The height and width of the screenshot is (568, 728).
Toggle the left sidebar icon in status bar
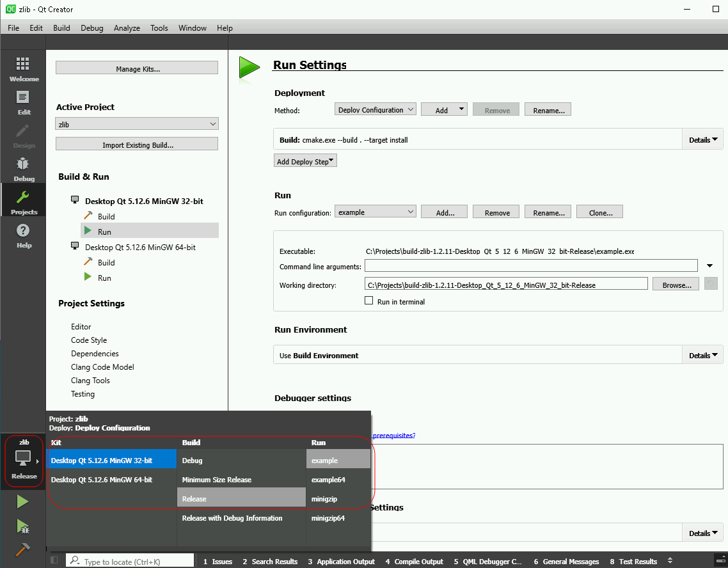point(54,560)
